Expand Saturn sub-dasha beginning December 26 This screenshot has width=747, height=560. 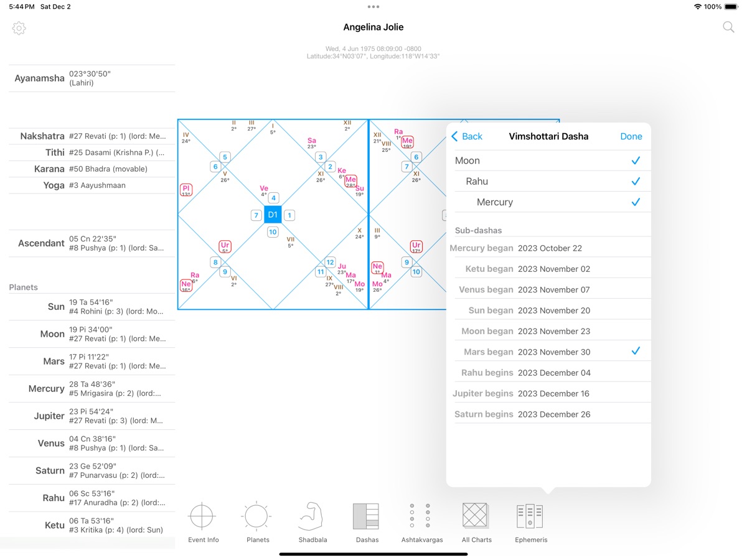(x=549, y=414)
